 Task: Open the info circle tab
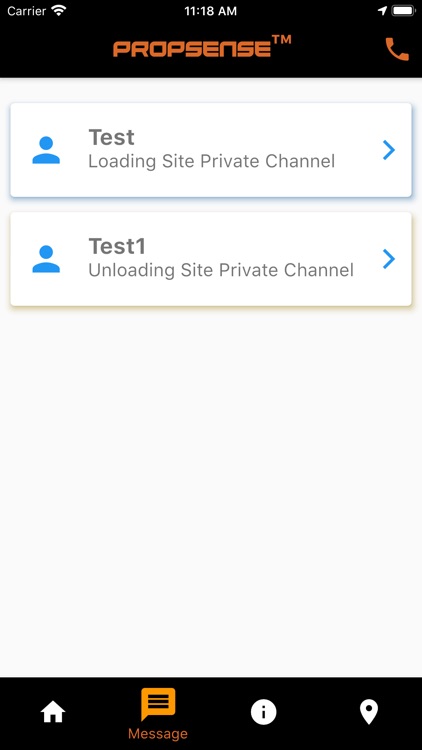coord(264,712)
